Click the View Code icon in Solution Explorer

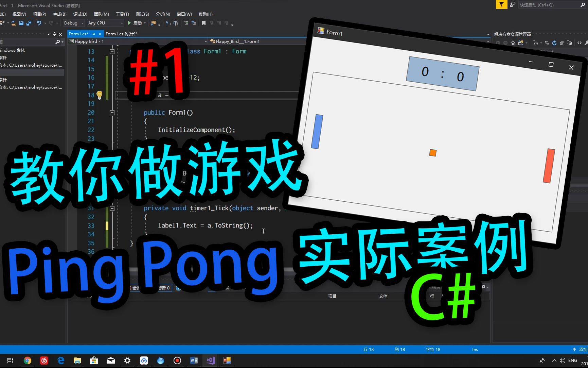click(x=580, y=43)
